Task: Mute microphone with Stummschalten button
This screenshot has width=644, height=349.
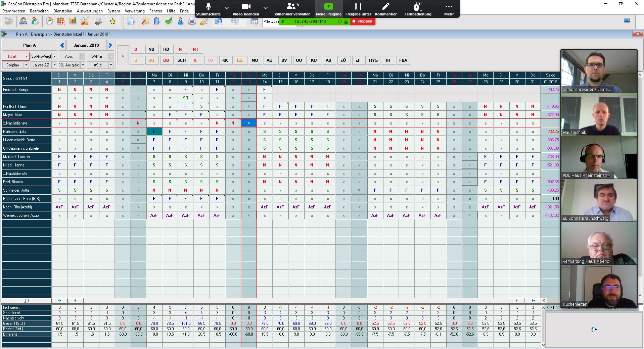Action: [x=209, y=9]
